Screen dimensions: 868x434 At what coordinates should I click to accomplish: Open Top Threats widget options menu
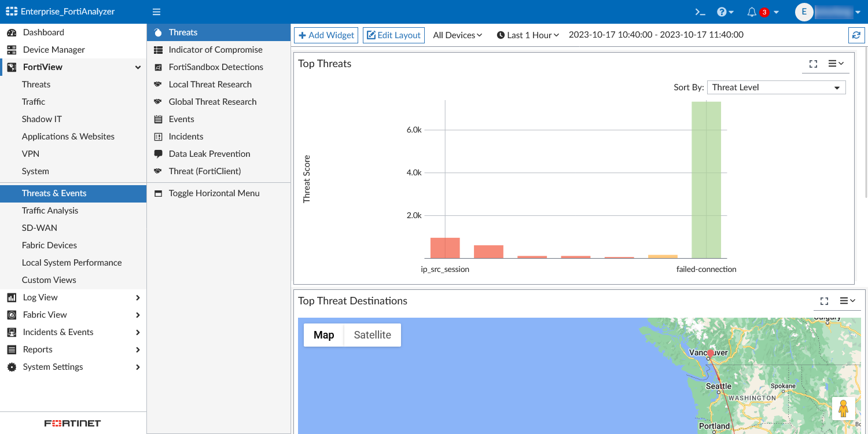click(836, 64)
